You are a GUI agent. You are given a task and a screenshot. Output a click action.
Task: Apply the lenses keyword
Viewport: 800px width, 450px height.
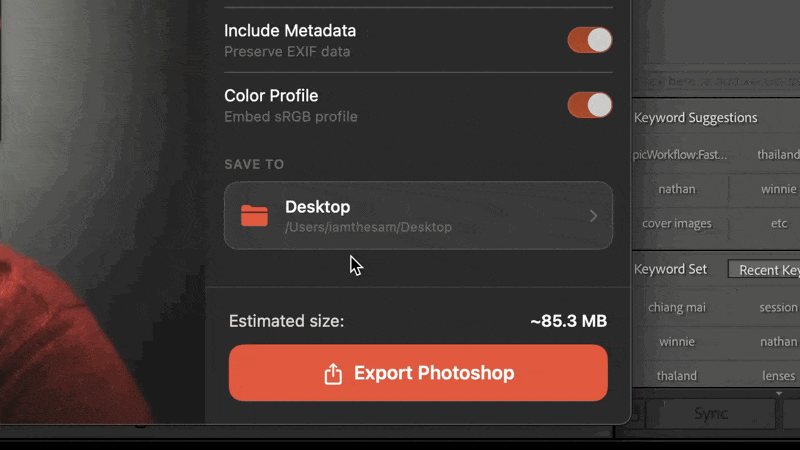pyautogui.click(x=778, y=376)
